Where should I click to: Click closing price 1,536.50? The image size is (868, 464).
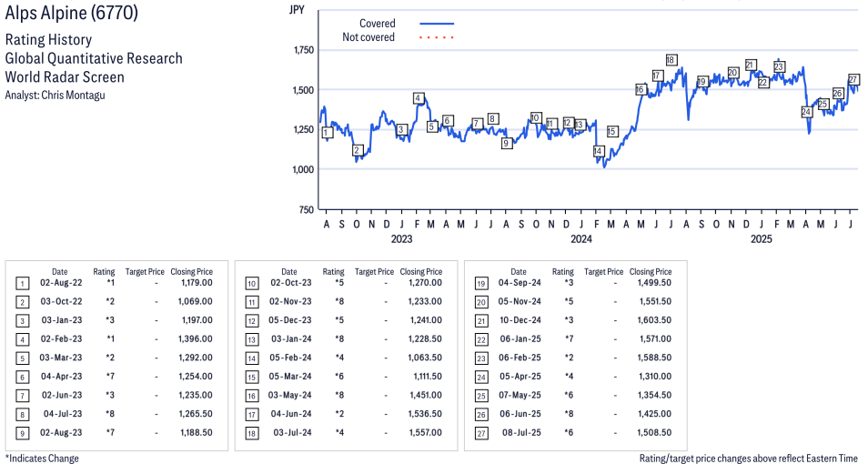click(426, 414)
